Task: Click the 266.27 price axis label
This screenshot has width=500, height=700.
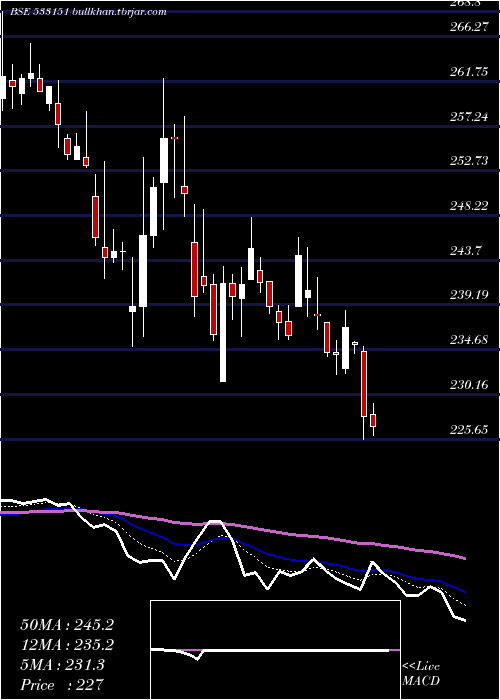Action: 469,27
